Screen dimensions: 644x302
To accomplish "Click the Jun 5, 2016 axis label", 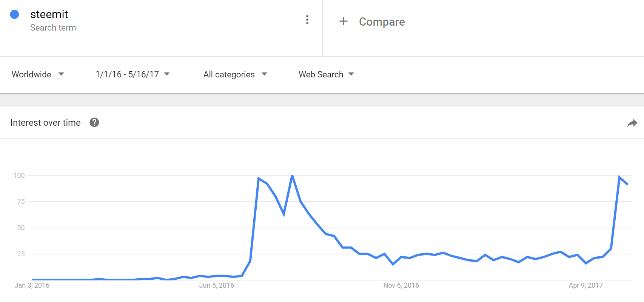I will coord(217,285).
